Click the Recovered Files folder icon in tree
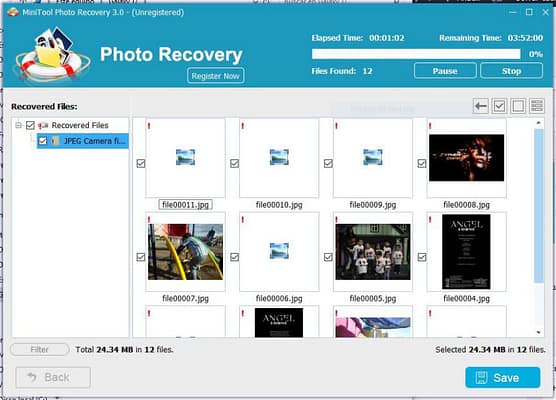 (x=43, y=125)
